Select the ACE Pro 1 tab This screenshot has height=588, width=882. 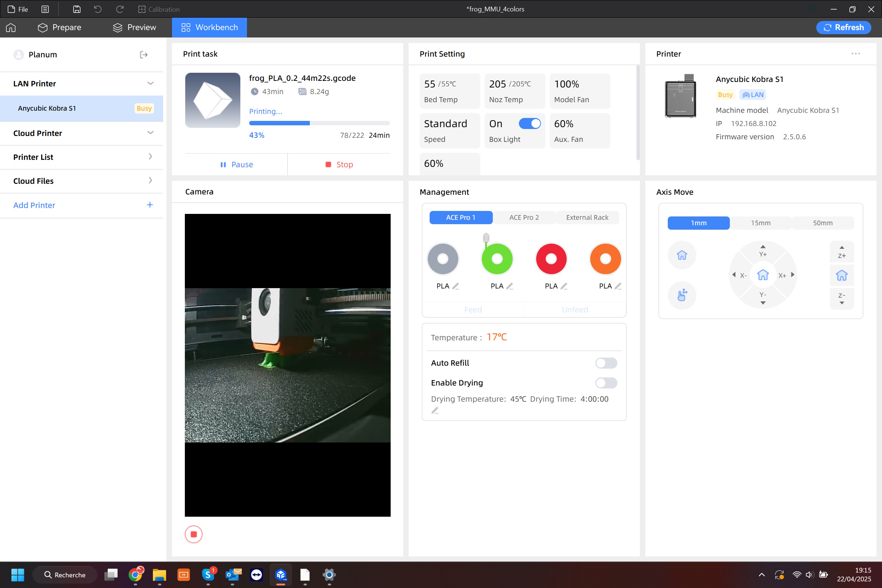461,218
